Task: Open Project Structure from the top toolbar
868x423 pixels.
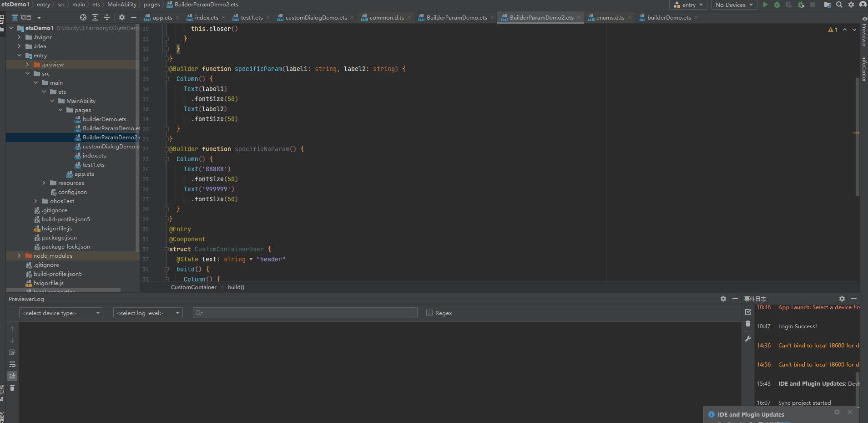Action: pyautogui.click(x=828, y=5)
